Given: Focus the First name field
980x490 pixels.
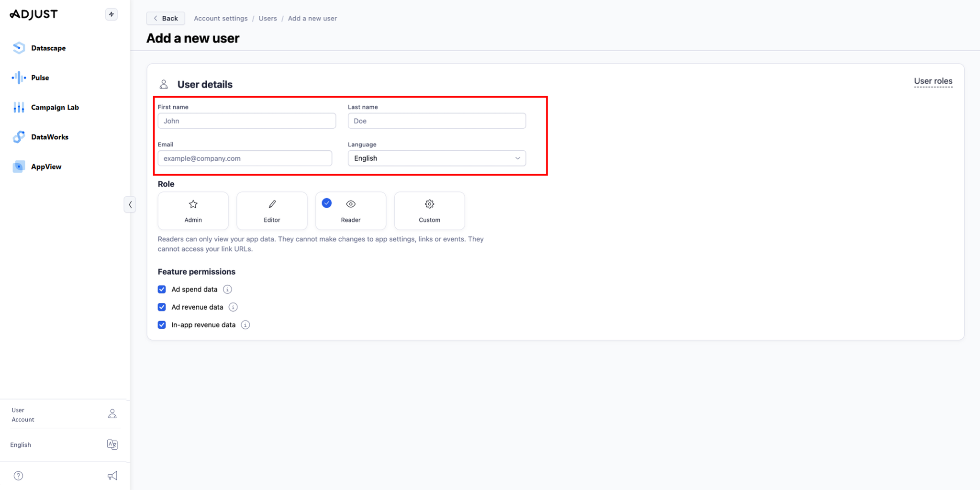Looking at the screenshot, I should coord(247,121).
